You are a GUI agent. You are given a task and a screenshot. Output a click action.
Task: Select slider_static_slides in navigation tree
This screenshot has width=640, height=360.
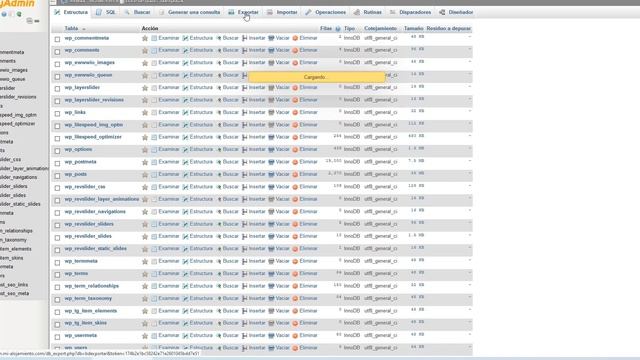pyautogui.click(x=20, y=204)
